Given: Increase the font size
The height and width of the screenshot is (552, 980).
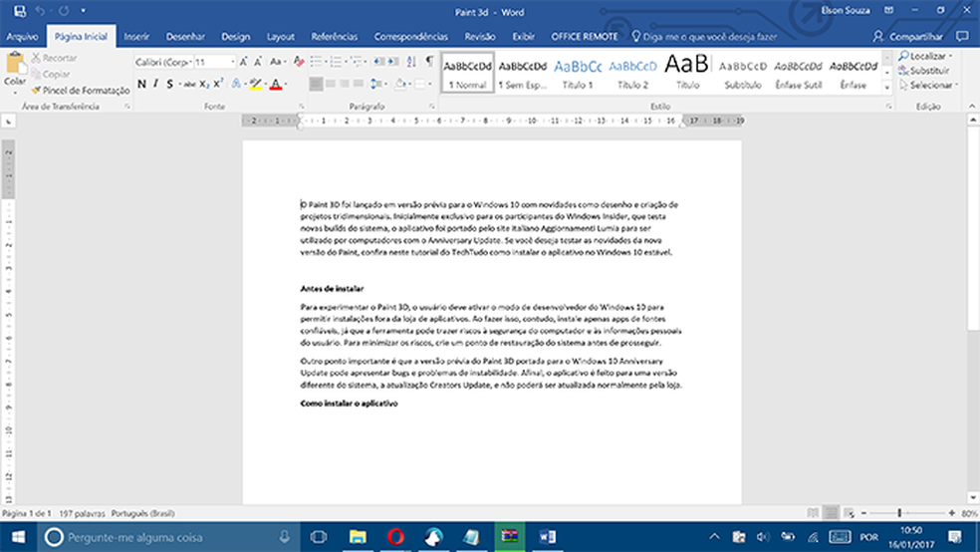Looking at the screenshot, I should point(243,62).
